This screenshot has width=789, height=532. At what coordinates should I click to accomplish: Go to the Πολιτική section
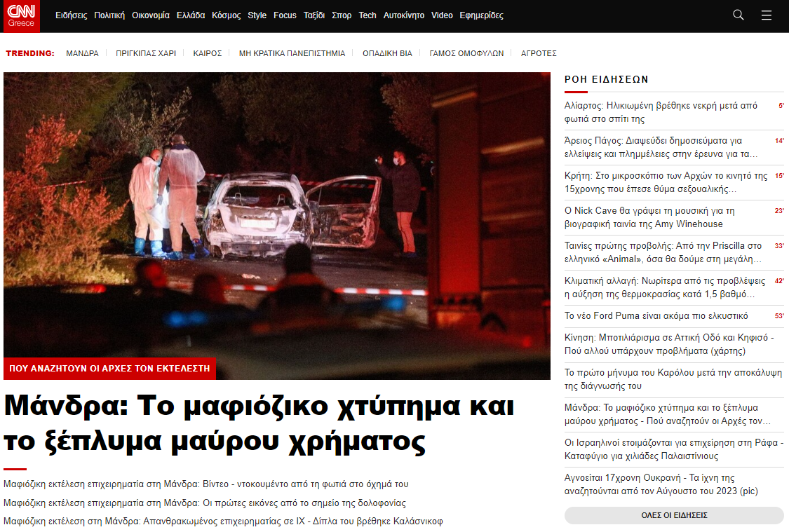tap(109, 15)
